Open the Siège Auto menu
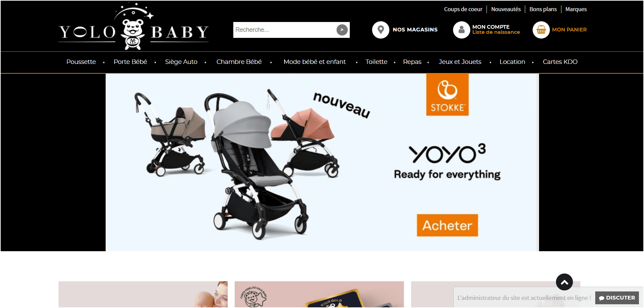 [181, 62]
